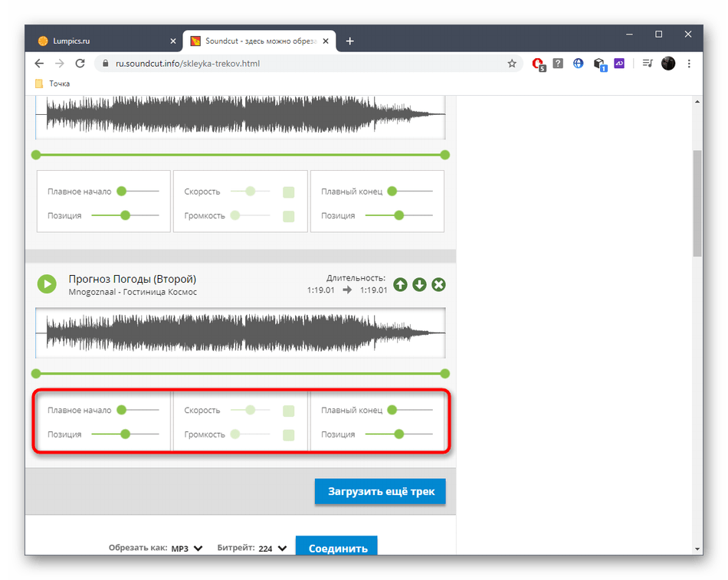Toggle Громкость checkbox in lower track

coord(288,435)
